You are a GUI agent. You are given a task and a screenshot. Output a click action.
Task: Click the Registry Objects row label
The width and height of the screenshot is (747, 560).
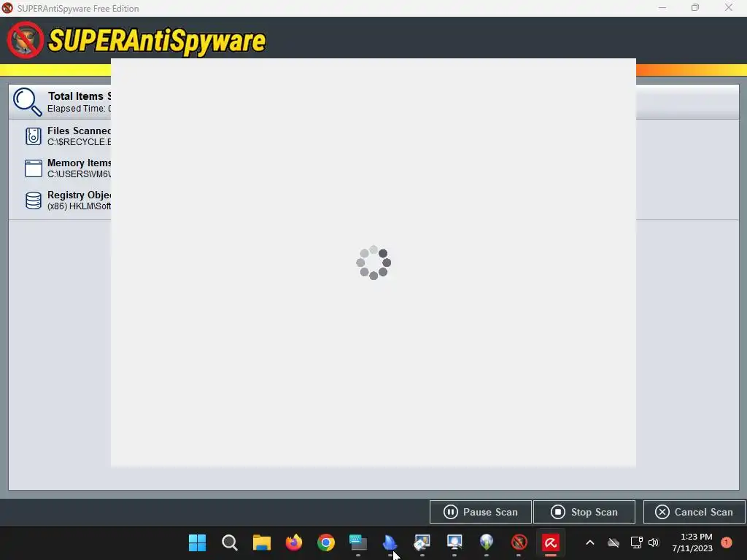[79, 195]
